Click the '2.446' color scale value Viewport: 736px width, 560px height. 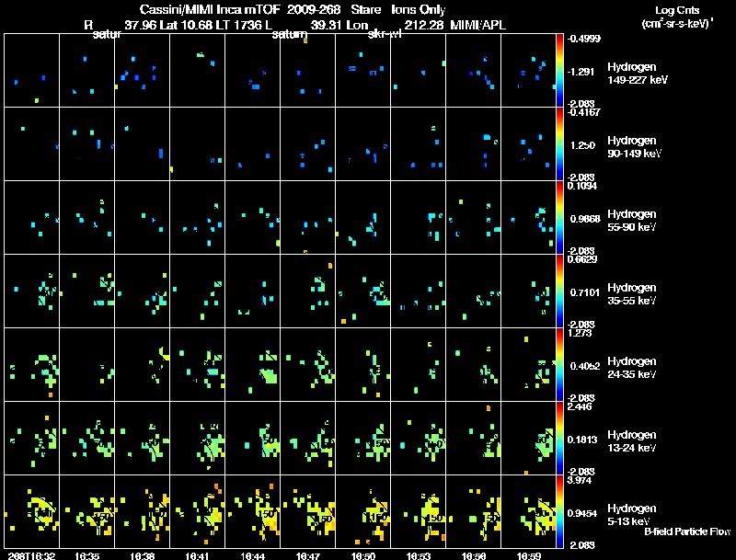(580, 406)
